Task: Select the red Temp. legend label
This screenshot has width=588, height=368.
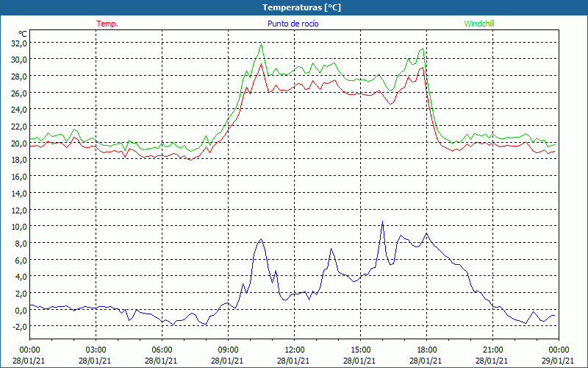Action: 107,24
